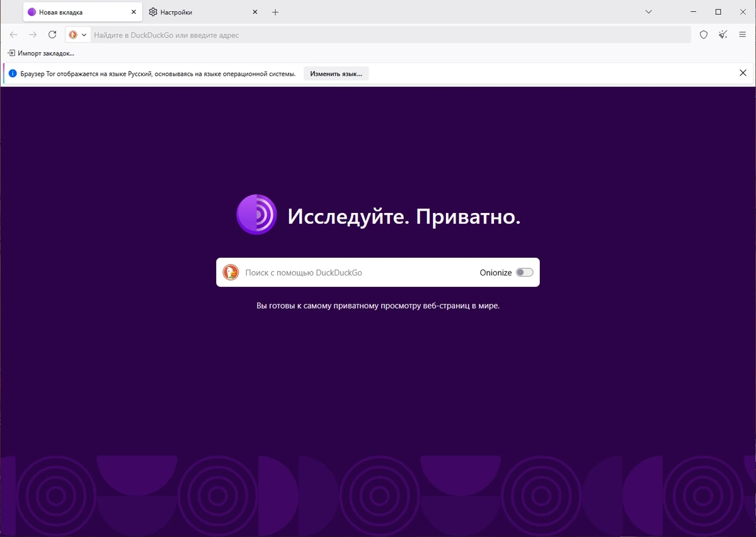Click the gear icon on Настройки tab

tap(152, 12)
